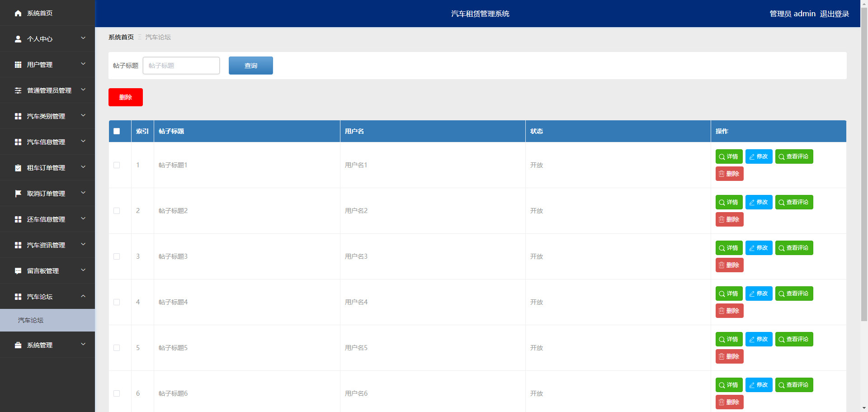Collapse the 汽车论坛 menu chevron
Viewport: 868px width, 412px height.
tap(83, 296)
